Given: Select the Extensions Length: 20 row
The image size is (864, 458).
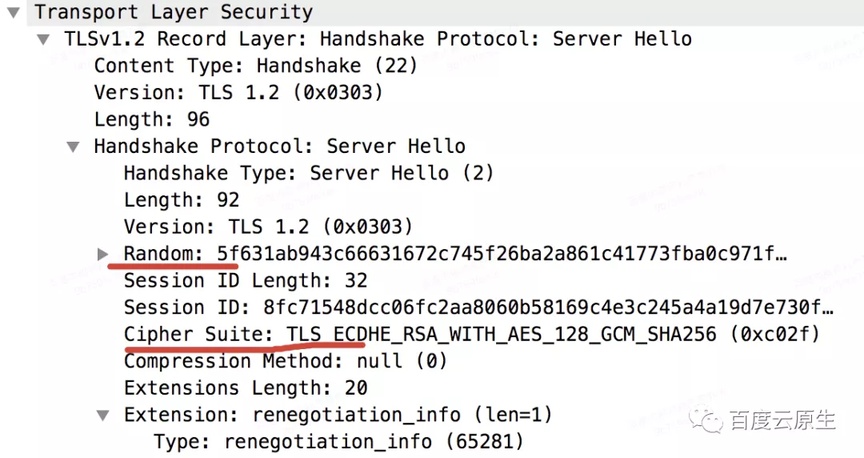Looking at the screenshot, I should pyautogui.click(x=246, y=388).
